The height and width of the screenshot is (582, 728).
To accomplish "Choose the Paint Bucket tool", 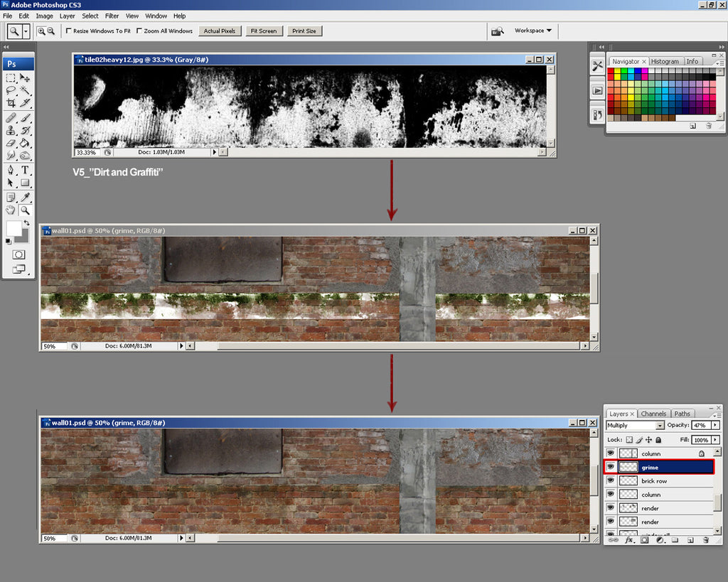I will tap(25, 143).
